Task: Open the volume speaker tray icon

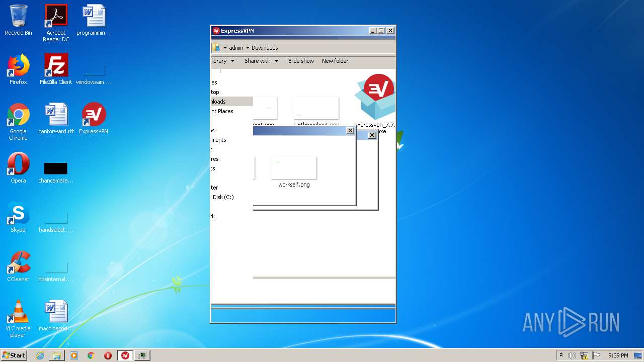Action: tap(572, 355)
